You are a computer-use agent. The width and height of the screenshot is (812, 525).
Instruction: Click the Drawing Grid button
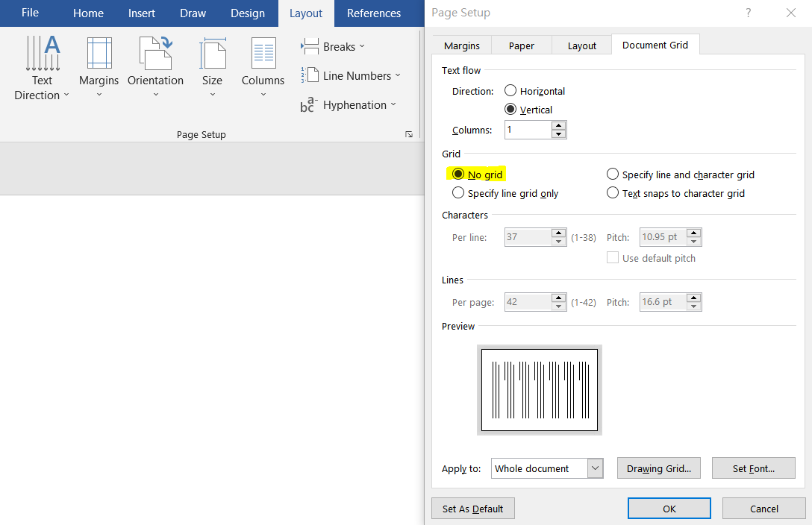658,468
